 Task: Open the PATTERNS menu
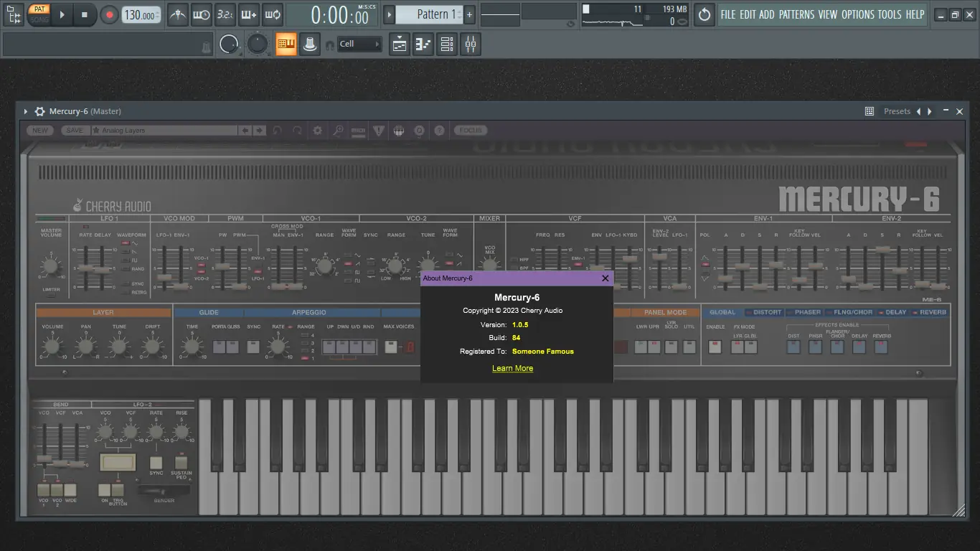(x=796, y=14)
